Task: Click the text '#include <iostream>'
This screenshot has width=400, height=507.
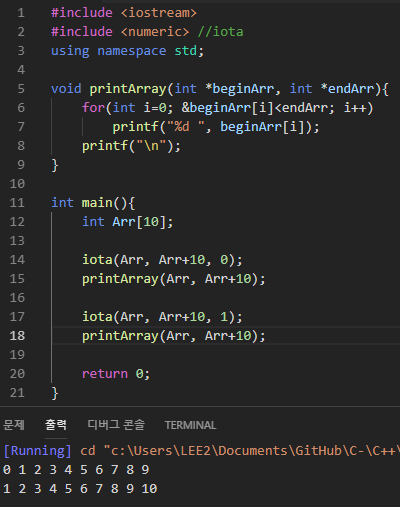Action: coord(124,13)
